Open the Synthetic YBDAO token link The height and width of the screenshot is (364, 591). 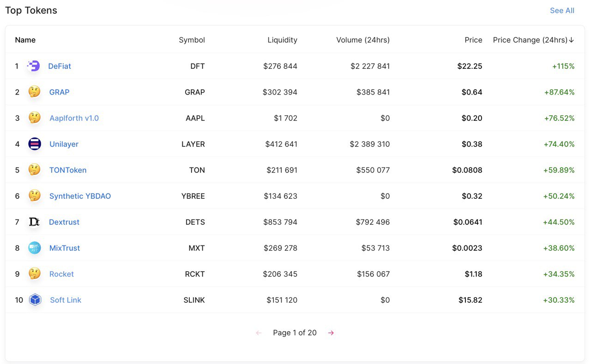click(x=80, y=196)
